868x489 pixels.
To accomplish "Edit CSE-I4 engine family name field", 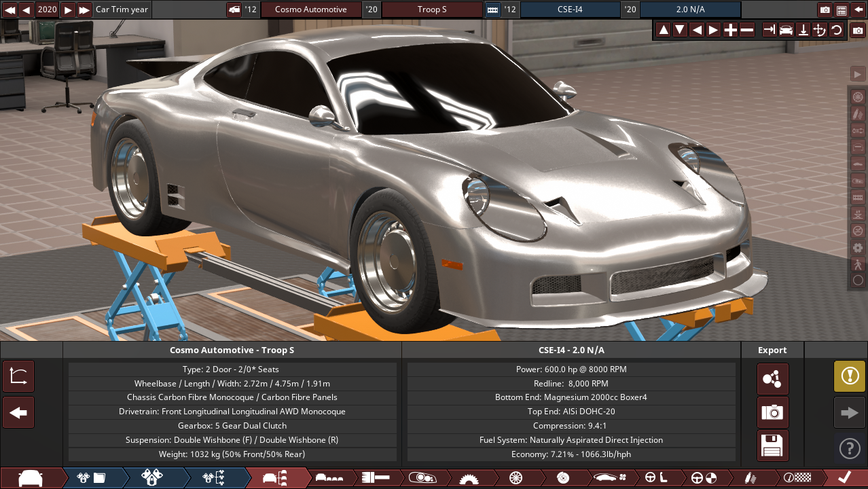I will point(571,10).
